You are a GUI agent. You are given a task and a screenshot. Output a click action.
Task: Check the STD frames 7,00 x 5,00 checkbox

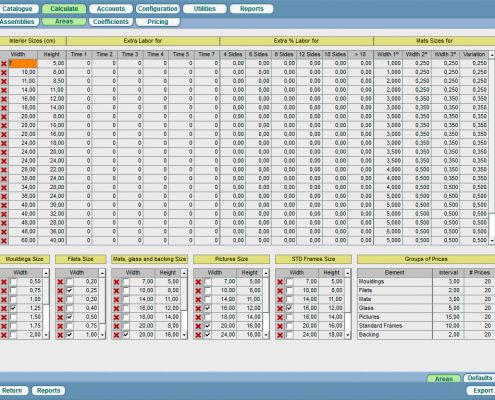[289, 282]
